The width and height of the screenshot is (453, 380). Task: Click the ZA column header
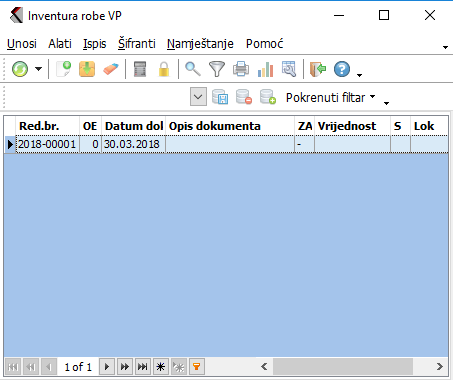click(x=305, y=126)
